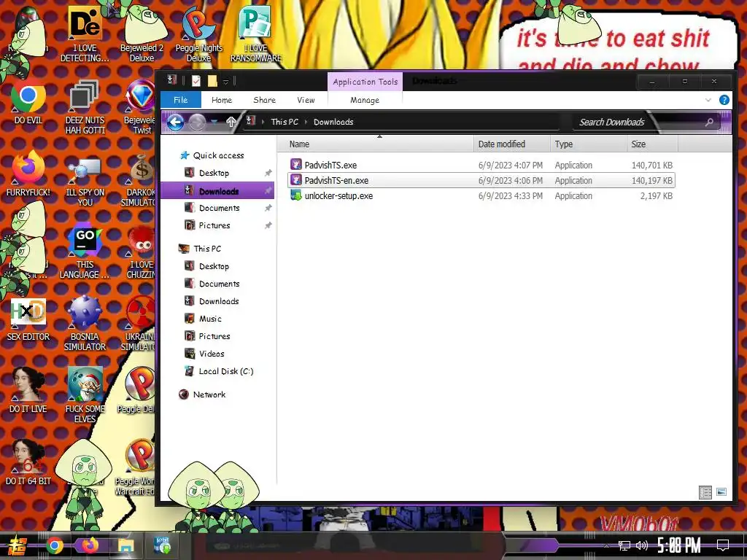The height and width of the screenshot is (560, 747).
Task: Select the PadvishTS.exe file
Action: [330, 166]
